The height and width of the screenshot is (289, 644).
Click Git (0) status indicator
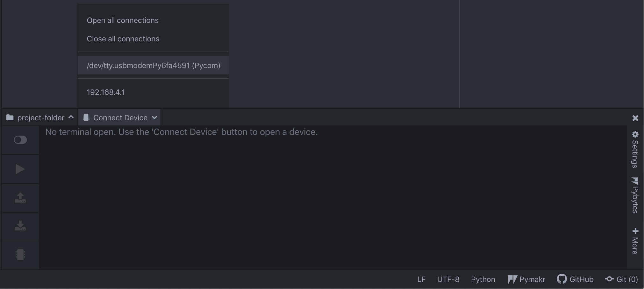click(621, 279)
